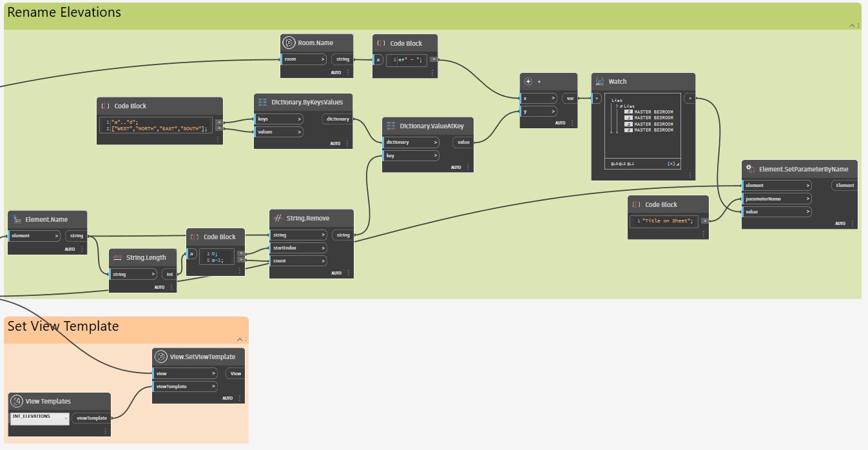868x450 pixels.
Task: Click AUTO lacing on String.Remove node
Action: tap(336, 273)
